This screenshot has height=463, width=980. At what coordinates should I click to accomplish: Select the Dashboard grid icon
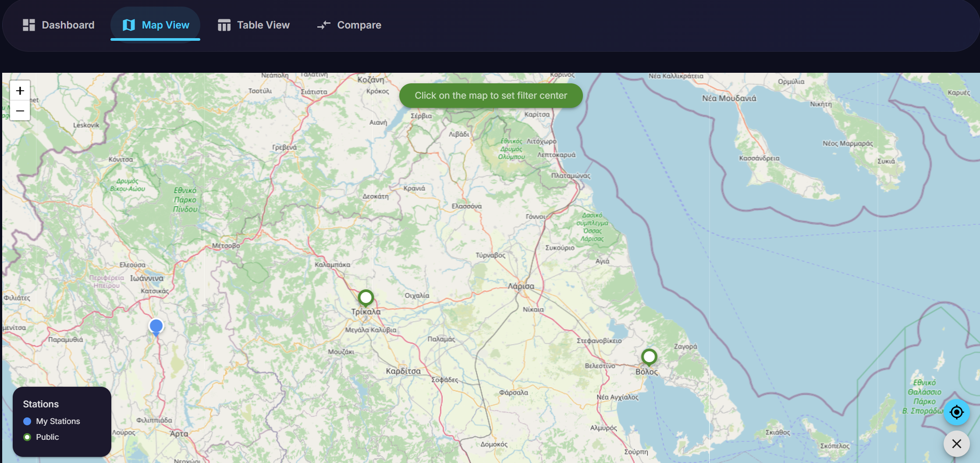point(28,25)
